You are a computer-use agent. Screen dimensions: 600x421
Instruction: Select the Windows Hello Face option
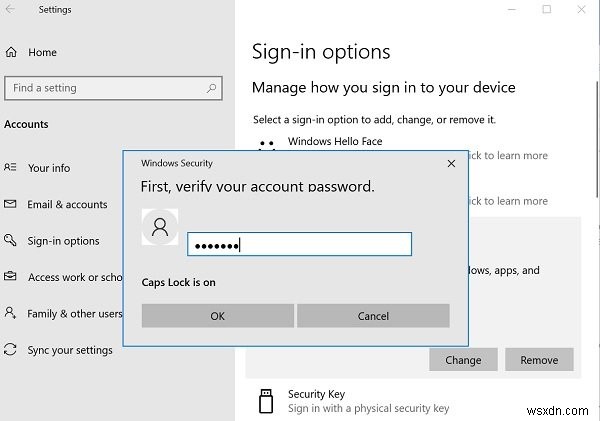pyautogui.click(x=335, y=141)
